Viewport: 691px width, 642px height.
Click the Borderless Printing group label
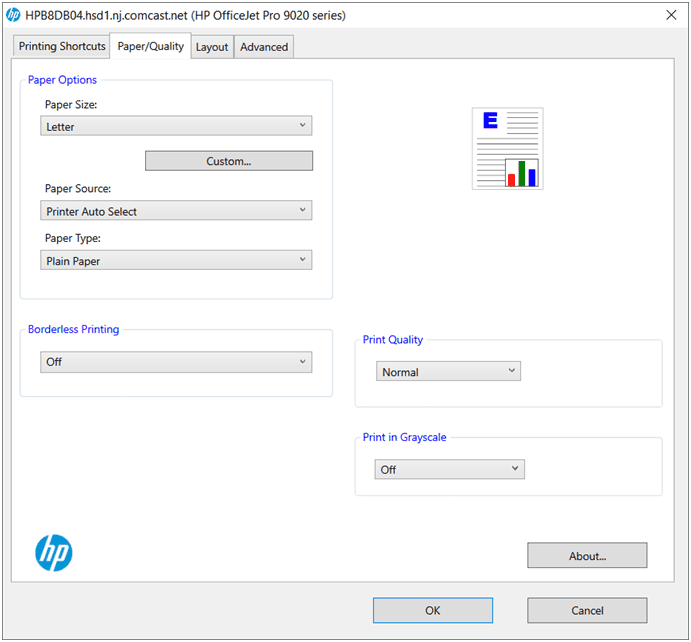tap(74, 329)
